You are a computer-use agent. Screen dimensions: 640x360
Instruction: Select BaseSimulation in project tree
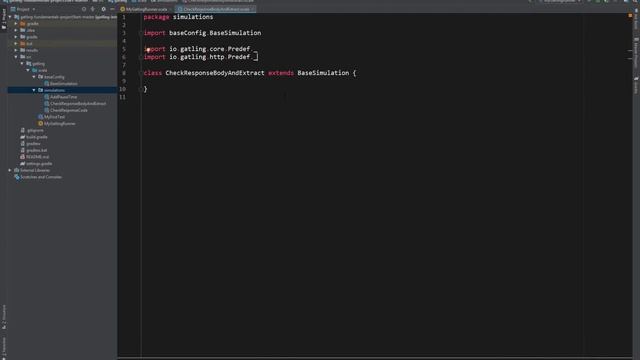(64, 83)
